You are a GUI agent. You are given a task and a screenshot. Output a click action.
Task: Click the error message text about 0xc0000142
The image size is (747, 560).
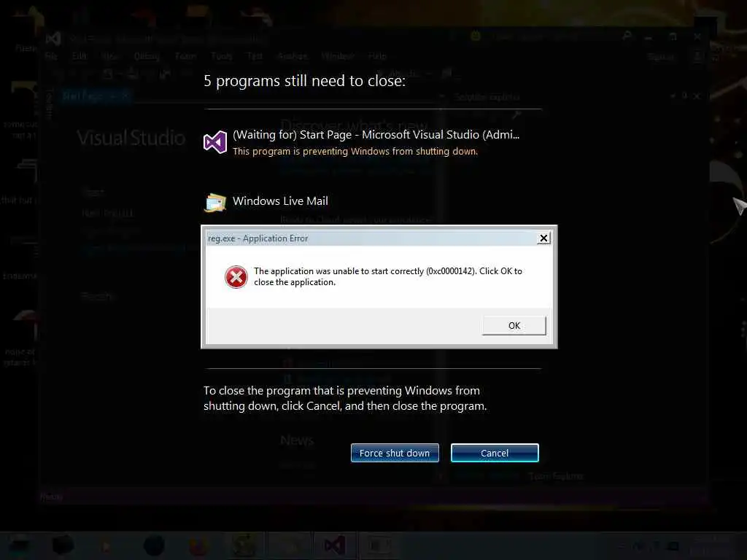coord(388,276)
